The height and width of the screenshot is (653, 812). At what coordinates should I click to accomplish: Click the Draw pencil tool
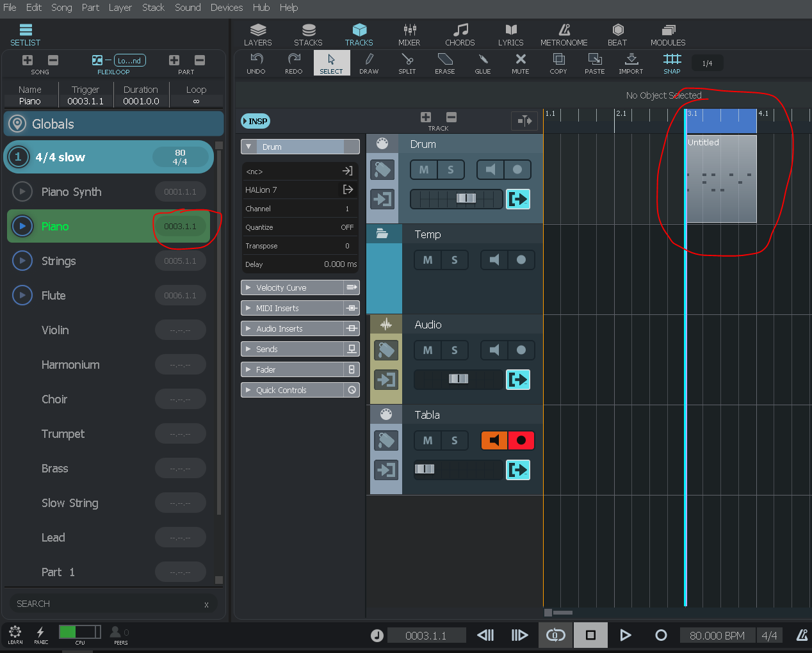pyautogui.click(x=369, y=63)
